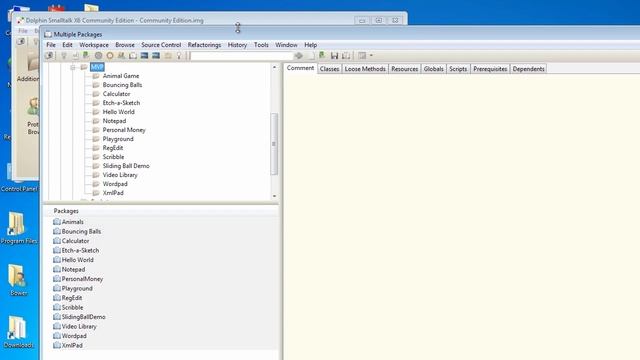The height and width of the screenshot is (360, 640).
Task: Select Personal Money in folder tree
Action: [124, 130]
